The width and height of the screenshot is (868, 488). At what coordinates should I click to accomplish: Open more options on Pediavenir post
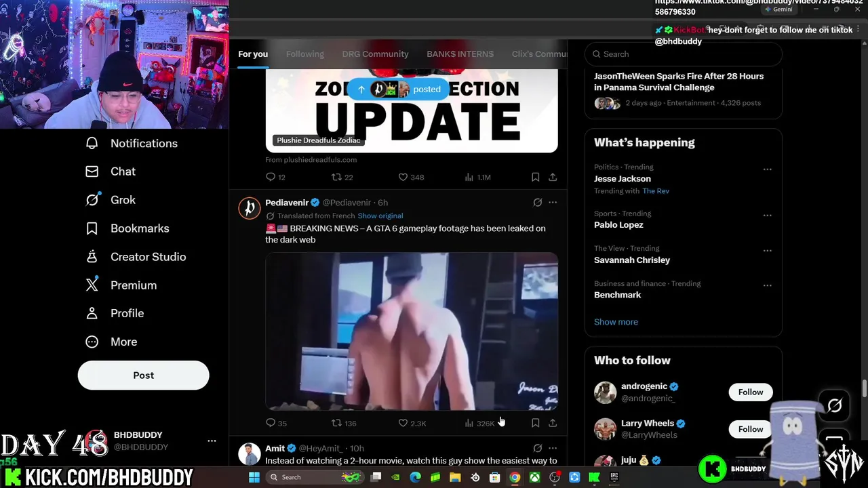coord(553,202)
